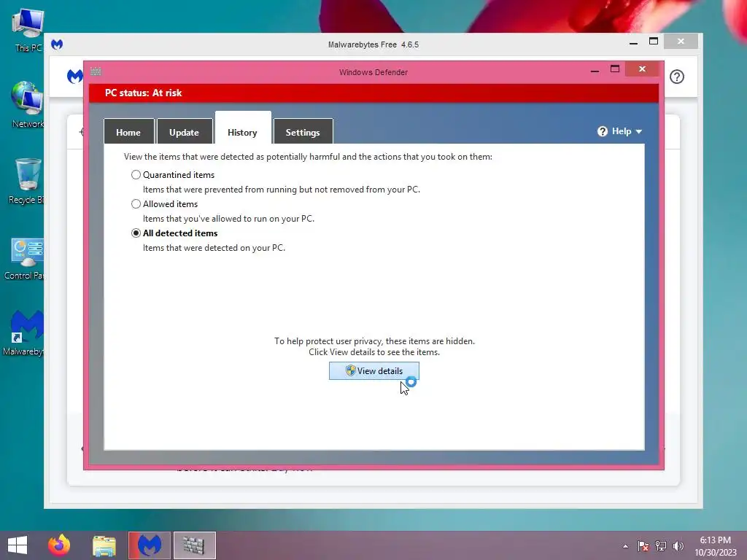747x560 pixels.
Task: Select the Quarantined items radio button
Action: [x=136, y=175]
